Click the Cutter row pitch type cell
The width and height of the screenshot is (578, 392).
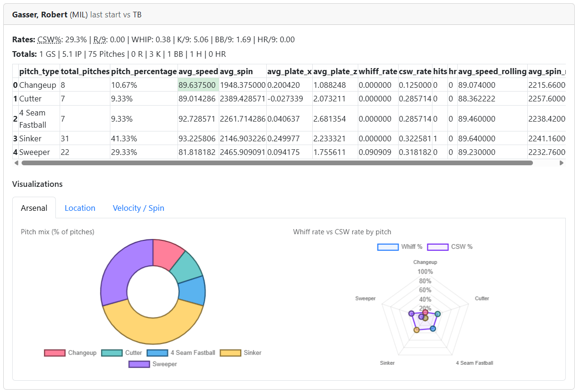39,99
